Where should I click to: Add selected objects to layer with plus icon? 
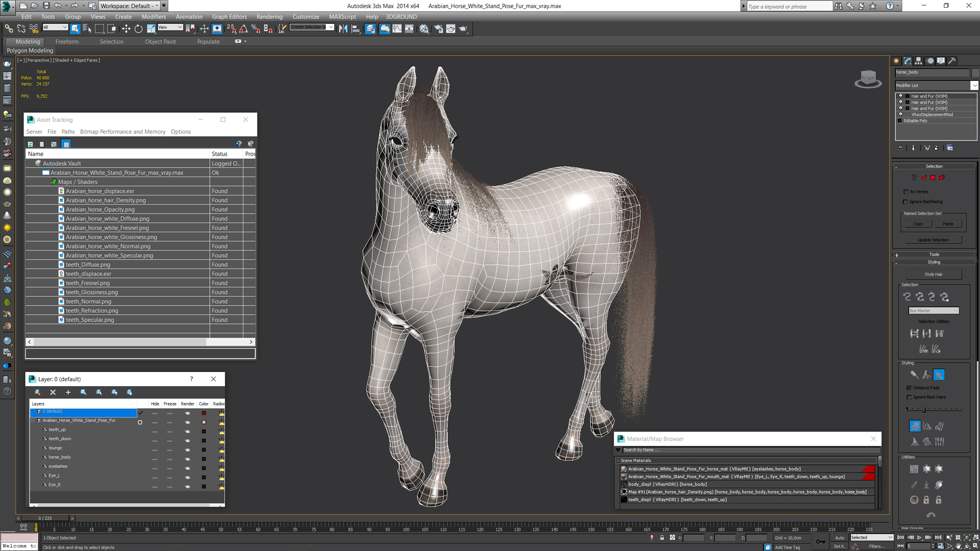point(68,392)
